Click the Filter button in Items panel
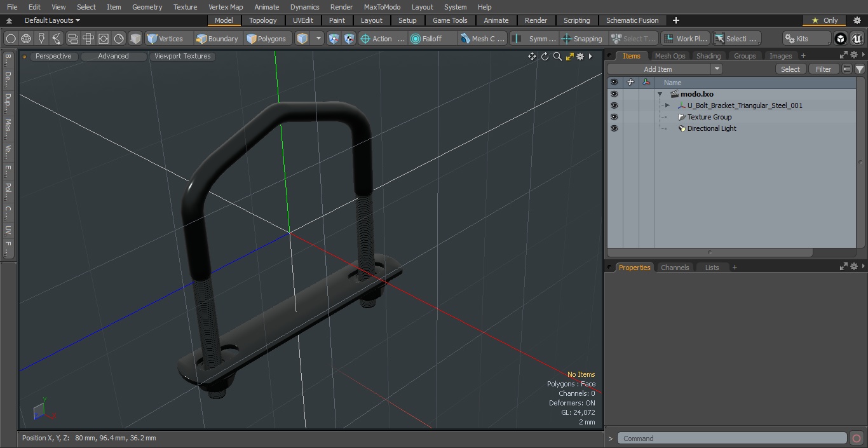Screen dimensions: 868x448 pyautogui.click(x=824, y=69)
